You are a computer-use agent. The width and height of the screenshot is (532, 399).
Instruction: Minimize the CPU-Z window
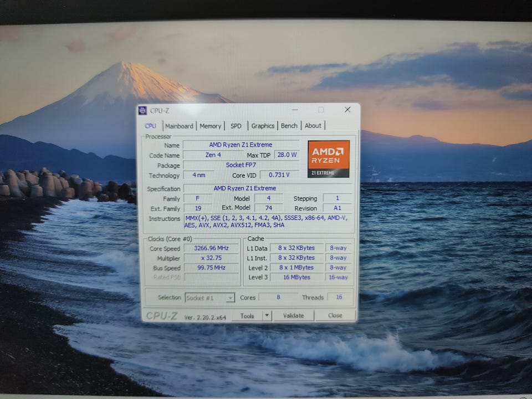click(x=295, y=110)
